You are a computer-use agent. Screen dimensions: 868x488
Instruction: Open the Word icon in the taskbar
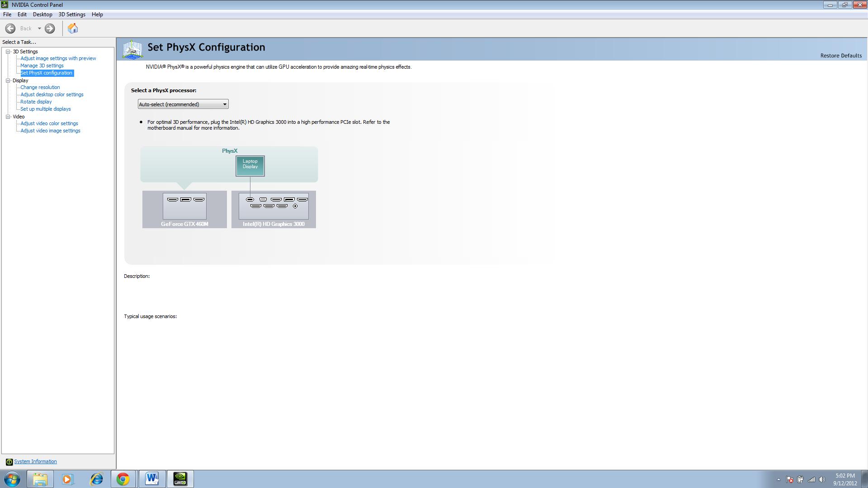click(152, 479)
